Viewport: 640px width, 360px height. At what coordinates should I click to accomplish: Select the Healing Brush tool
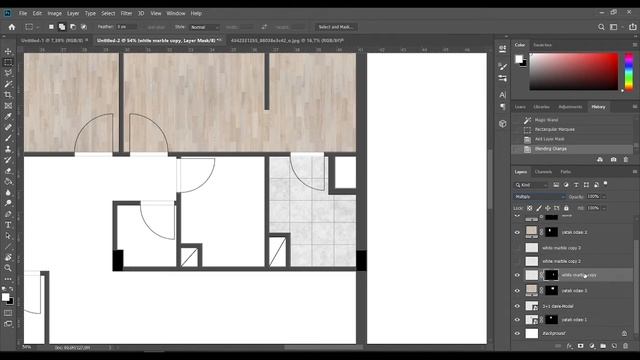[x=8, y=127]
